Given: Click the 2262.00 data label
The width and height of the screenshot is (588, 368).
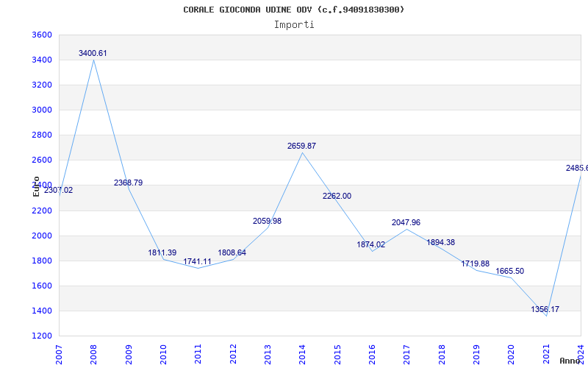Looking at the screenshot, I should click(x=337, y=196).
